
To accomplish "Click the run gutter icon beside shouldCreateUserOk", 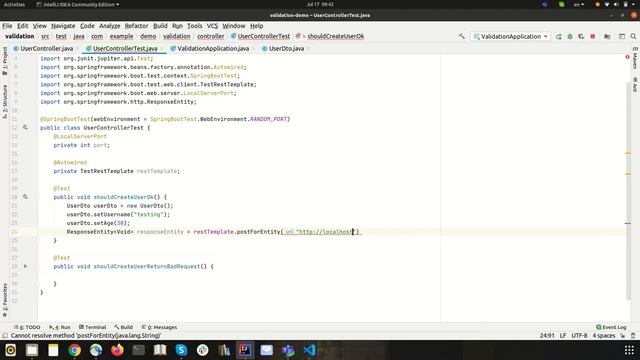I will tap(25, 197).
